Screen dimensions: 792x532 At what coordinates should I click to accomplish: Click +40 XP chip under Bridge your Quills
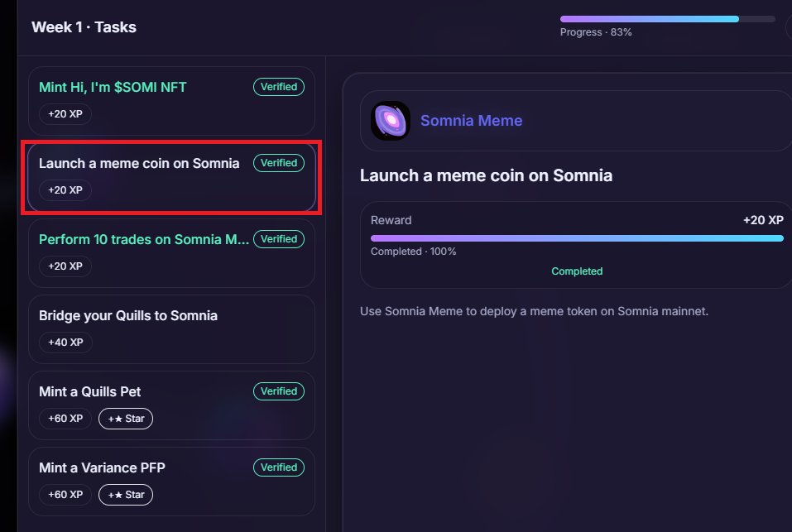click(65, 343)
